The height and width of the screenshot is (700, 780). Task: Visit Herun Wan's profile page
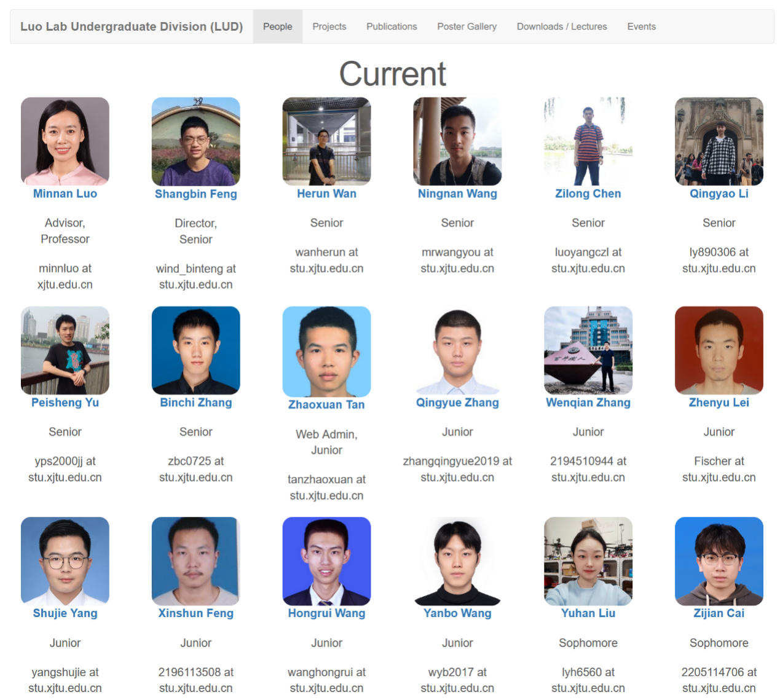coord(326,194)
